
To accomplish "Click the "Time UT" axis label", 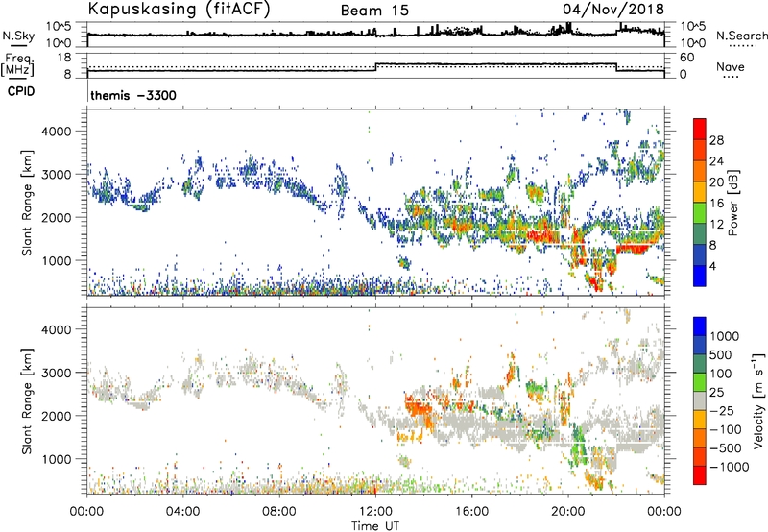I will (x=375, y=526).
